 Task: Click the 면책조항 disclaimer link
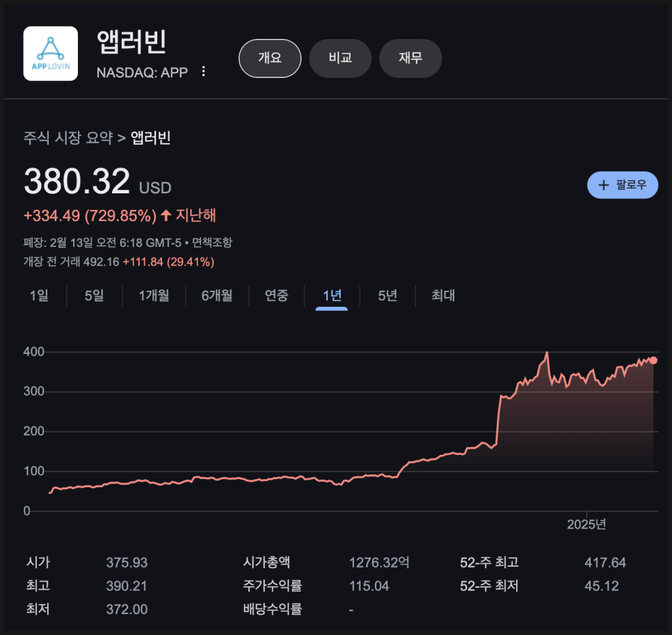[x=211, y=243]
